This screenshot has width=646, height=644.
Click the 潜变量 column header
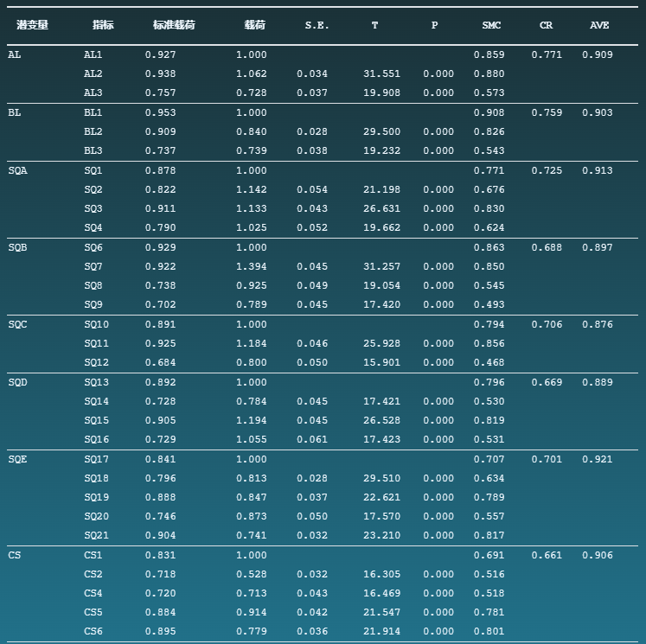point(32,25)
